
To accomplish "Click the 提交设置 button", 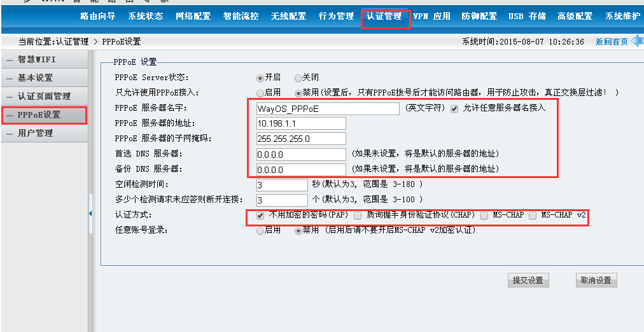I will [x=528, y=280].
